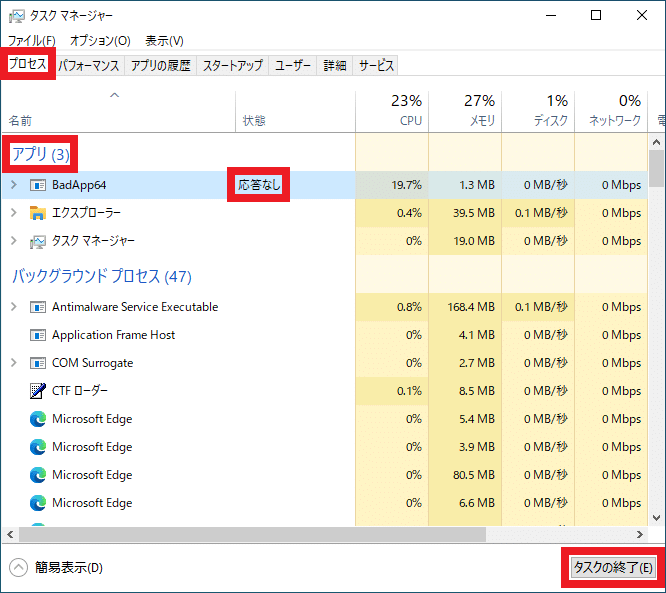
Task: Sort by the ネットワーク column header
Action: click(x=611, y=111)
